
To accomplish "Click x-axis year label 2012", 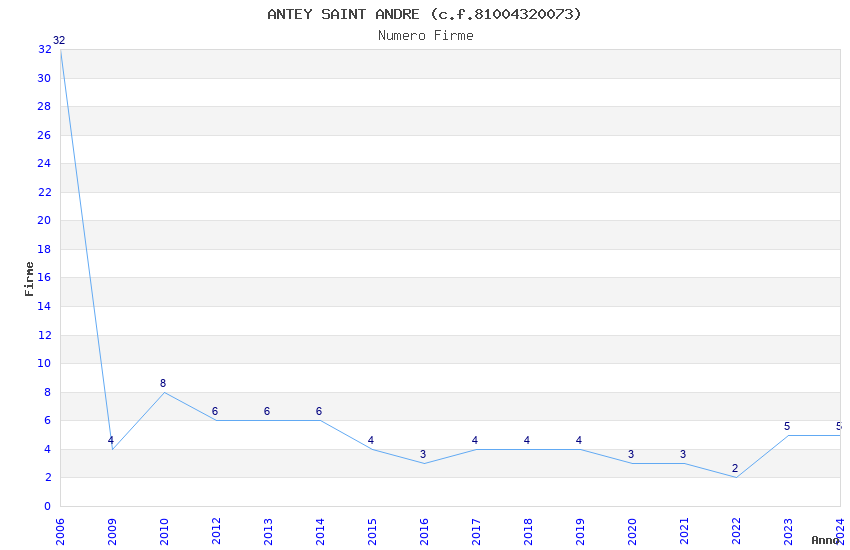I will [x=216, y=532].
